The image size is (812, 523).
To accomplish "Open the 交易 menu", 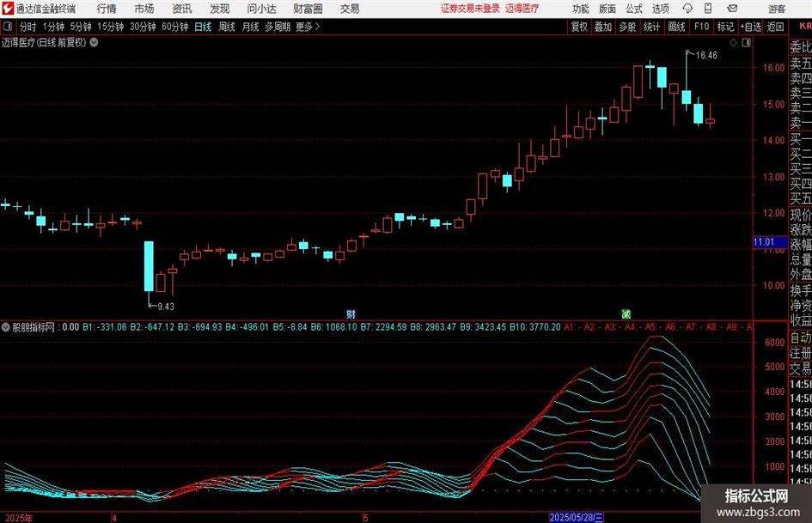I will (x=350, y=9).
